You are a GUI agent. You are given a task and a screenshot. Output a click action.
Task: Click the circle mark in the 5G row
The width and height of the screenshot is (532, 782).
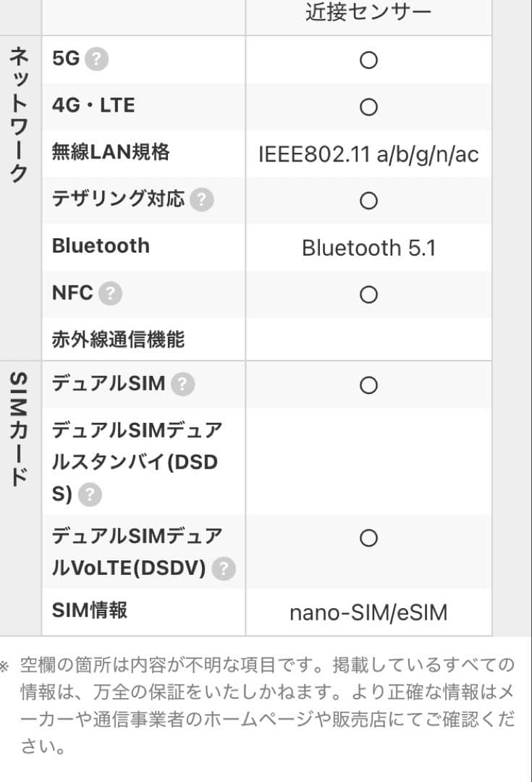368,61
